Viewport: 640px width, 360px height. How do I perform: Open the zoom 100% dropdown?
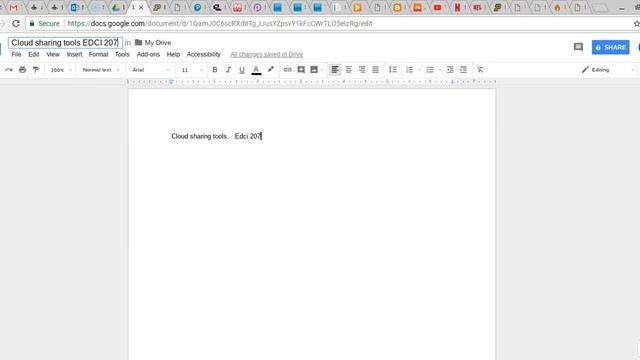pyautogui.click(x=61, y=70)
